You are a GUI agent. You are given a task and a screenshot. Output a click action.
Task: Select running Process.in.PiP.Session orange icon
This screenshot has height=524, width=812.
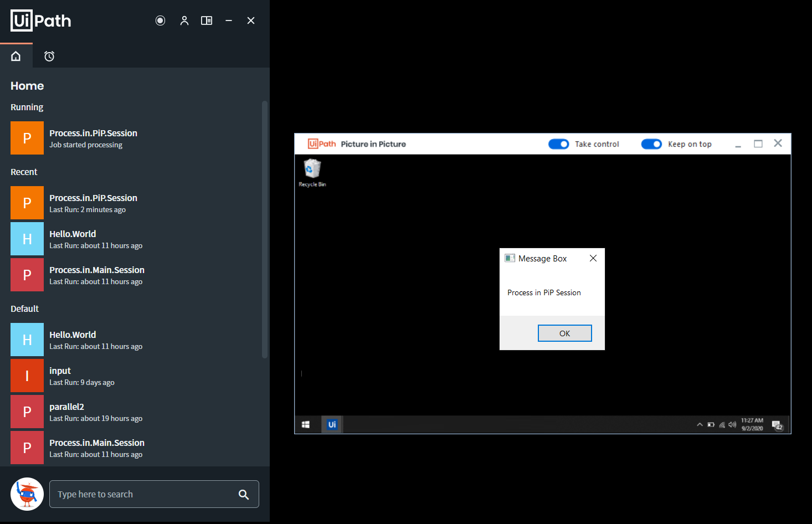tap(27, 138)
